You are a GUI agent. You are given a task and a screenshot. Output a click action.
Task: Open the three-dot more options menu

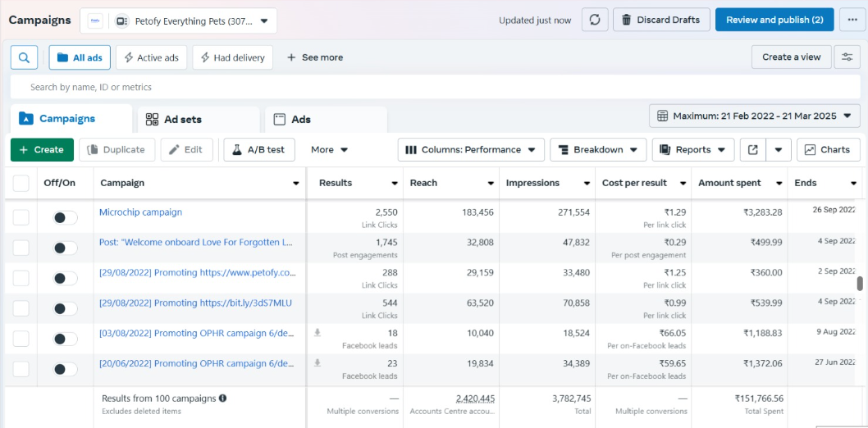[x=852, y=20]
